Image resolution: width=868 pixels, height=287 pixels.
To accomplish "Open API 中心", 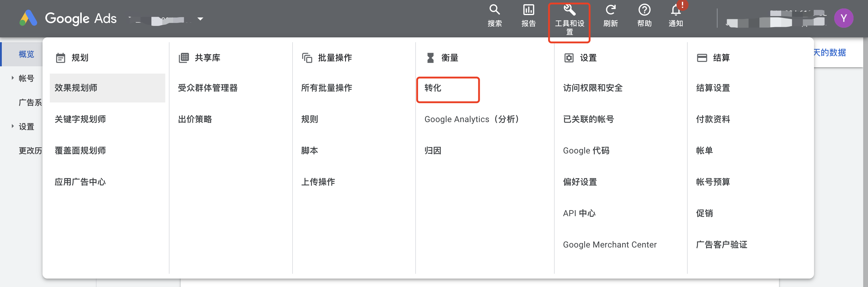I will 579,213.
